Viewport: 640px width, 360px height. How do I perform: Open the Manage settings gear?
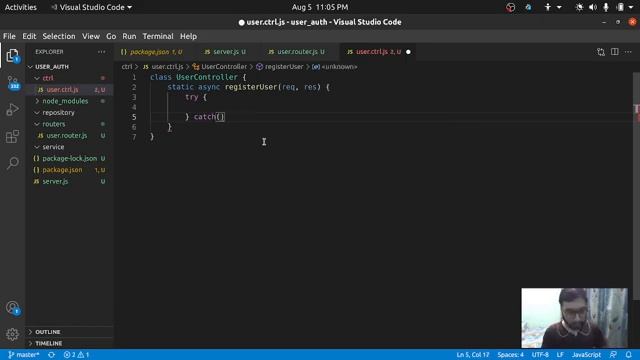(x=13, y=334)
